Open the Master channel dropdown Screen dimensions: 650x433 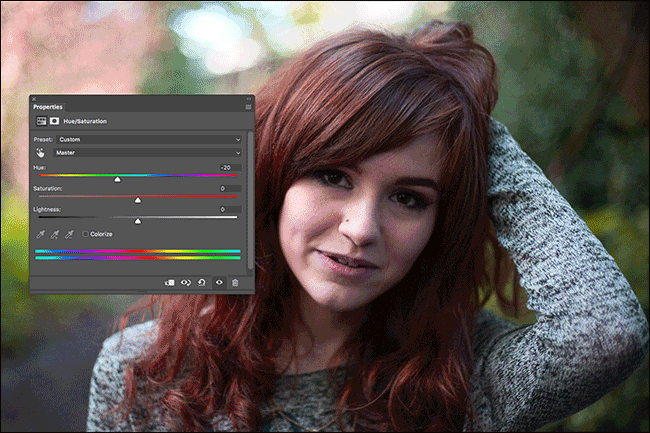(147, 153)
